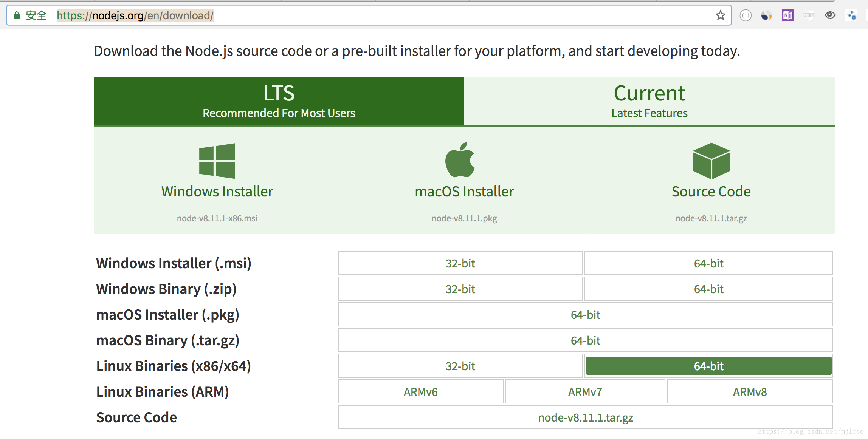Download Windows Installer (.msi) 64-bit
The image size is (868, 439).
coord(708,263)
